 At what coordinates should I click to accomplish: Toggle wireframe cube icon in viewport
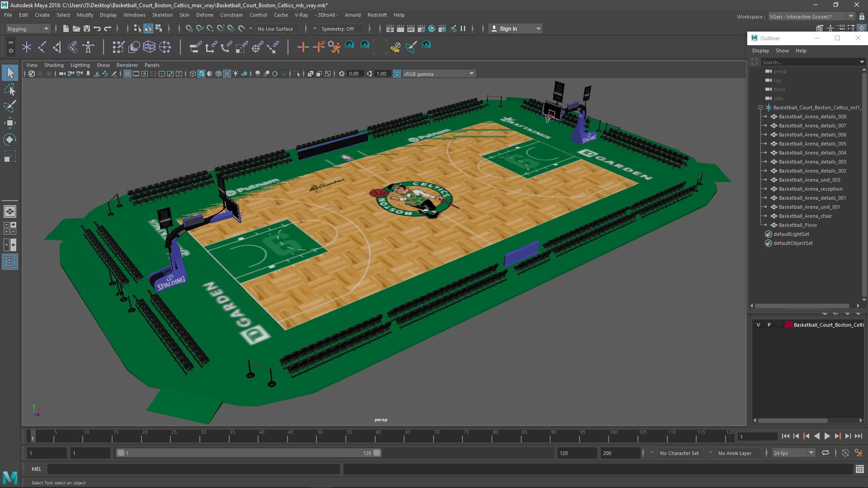(193, 74)
